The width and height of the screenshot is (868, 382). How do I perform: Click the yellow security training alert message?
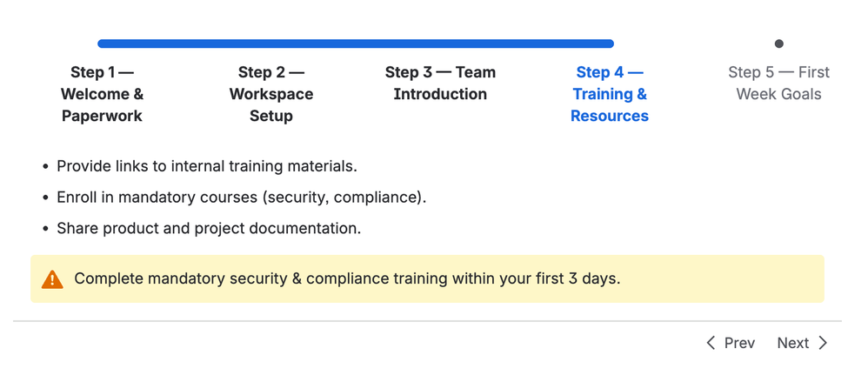[427, 279]
